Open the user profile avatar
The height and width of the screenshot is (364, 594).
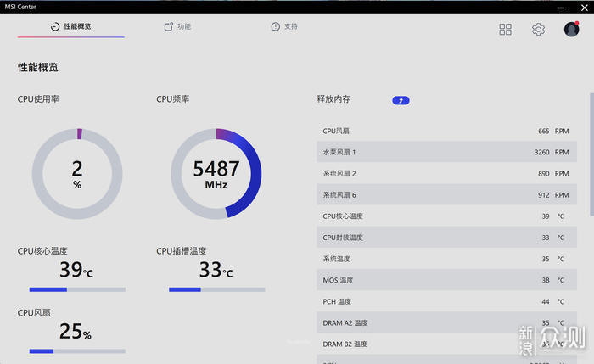point(572,29)
